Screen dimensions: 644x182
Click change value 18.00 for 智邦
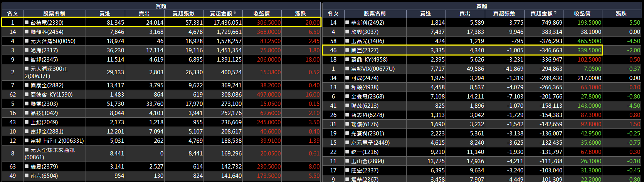(x=313, y=60)
